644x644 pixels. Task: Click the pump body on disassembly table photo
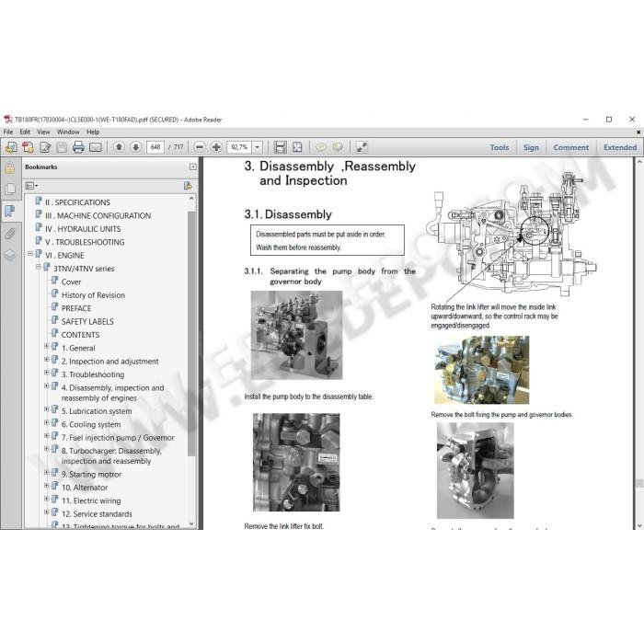click(x=296, y=335)
